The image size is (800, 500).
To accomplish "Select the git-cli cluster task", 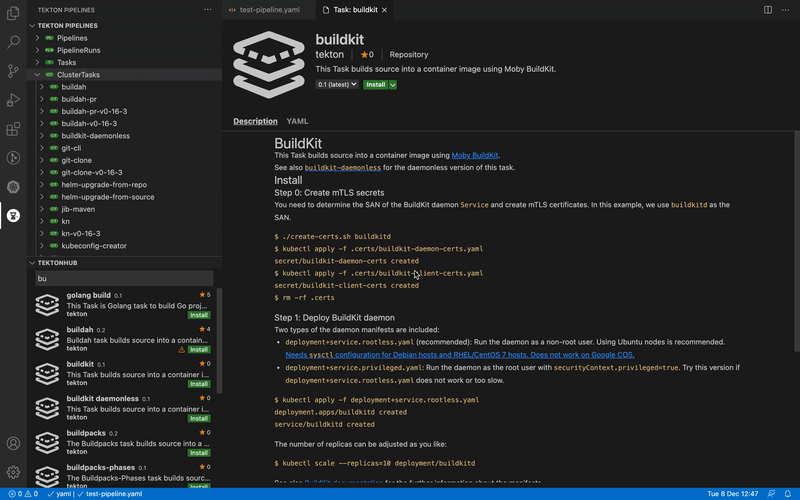I will (x=71, y=148).
